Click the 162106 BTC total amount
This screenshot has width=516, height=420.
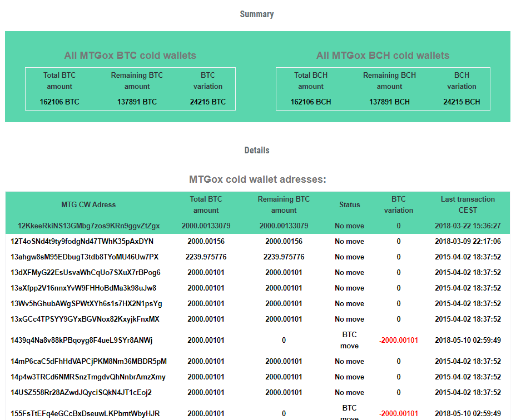[x=59, y=102]
